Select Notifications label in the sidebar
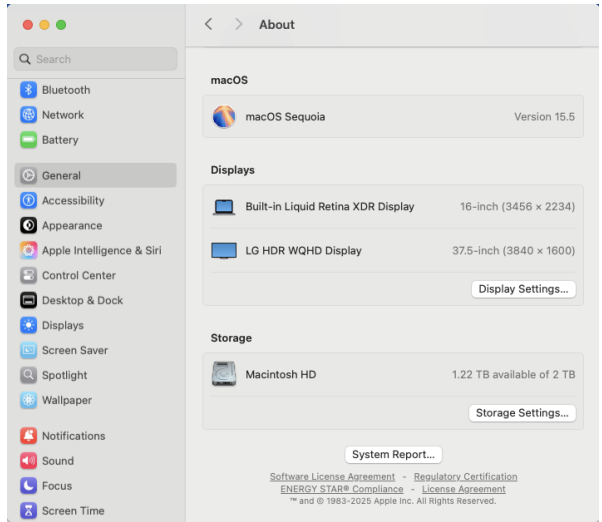Viewport: 602px width, 522px height. click(74, 436)
